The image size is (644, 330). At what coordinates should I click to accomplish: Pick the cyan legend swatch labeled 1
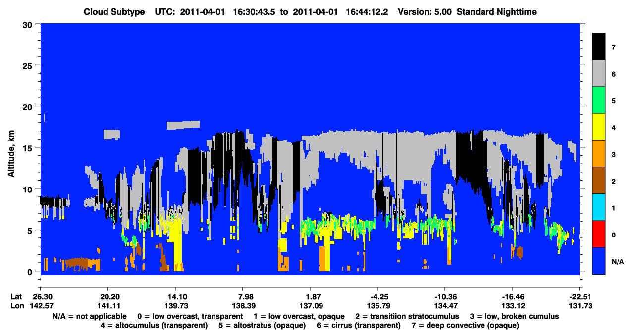599,207
